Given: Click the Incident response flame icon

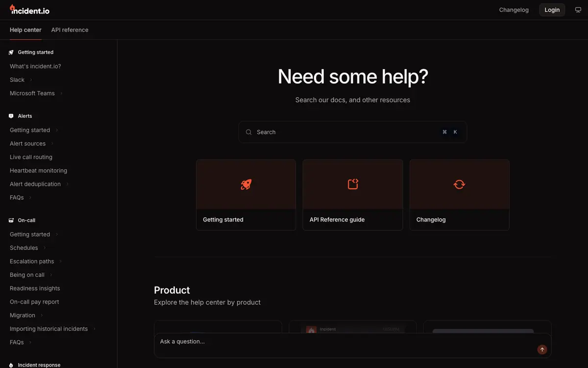Looking at the screenshot, I should [11, 365].
